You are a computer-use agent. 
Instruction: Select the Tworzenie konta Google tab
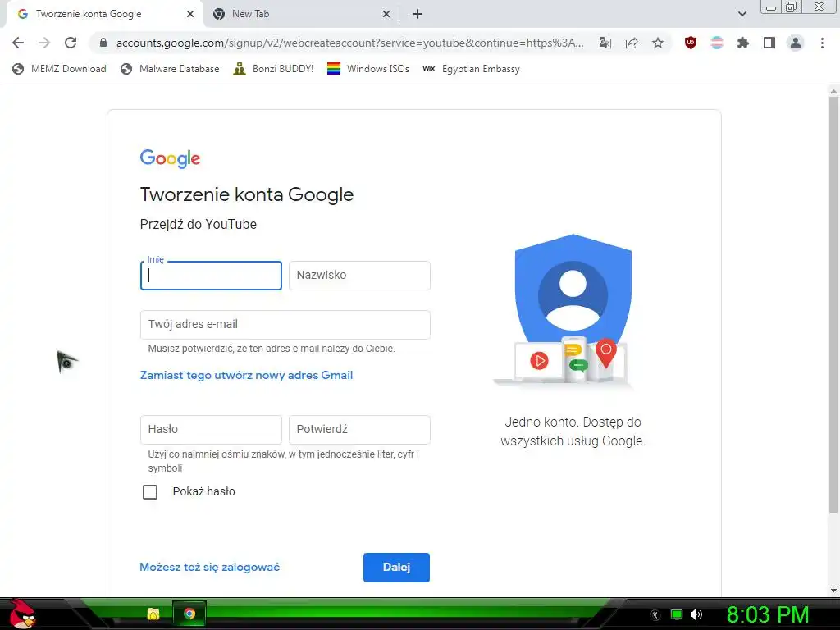[104, 14]
